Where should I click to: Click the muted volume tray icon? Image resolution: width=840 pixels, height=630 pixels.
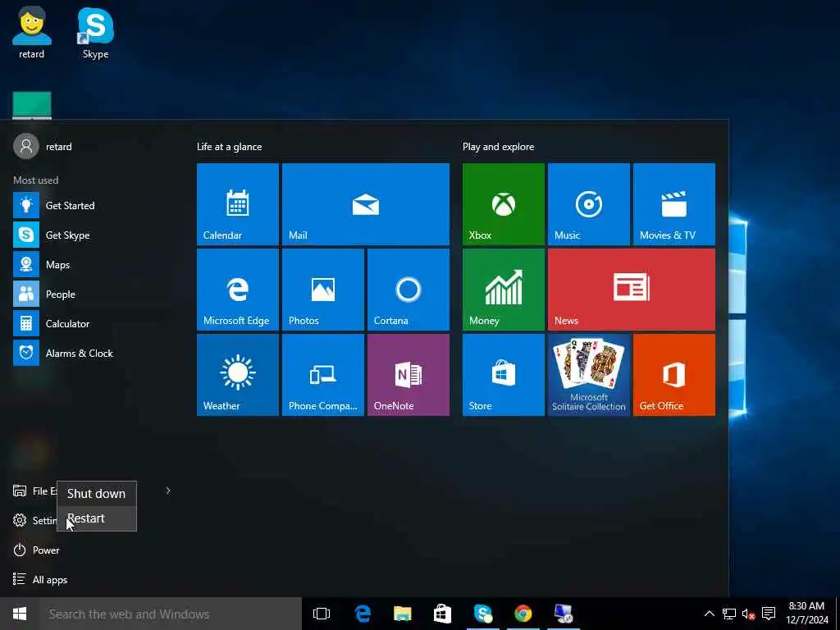pyautogui.click(x=748, y=614)
